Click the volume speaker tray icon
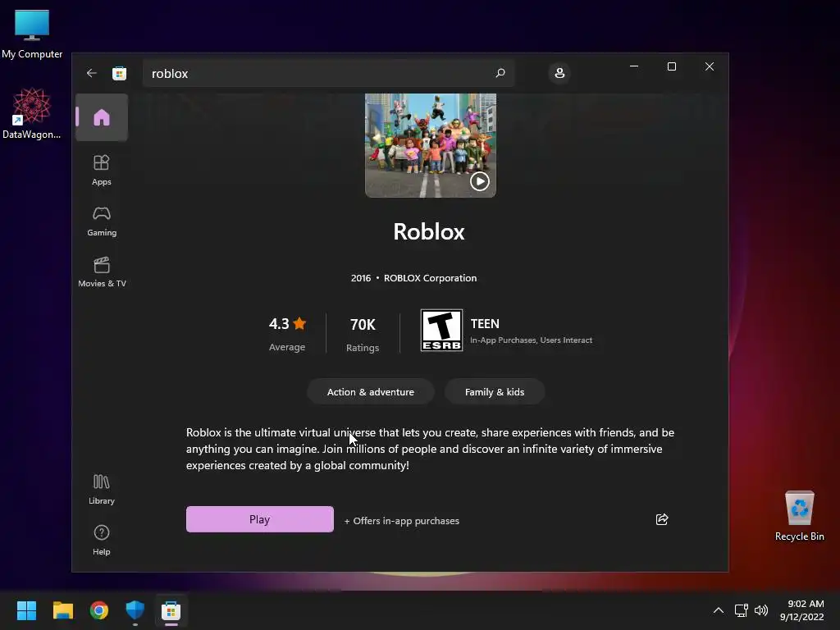The image size is (840, 630). pos(760,610)
